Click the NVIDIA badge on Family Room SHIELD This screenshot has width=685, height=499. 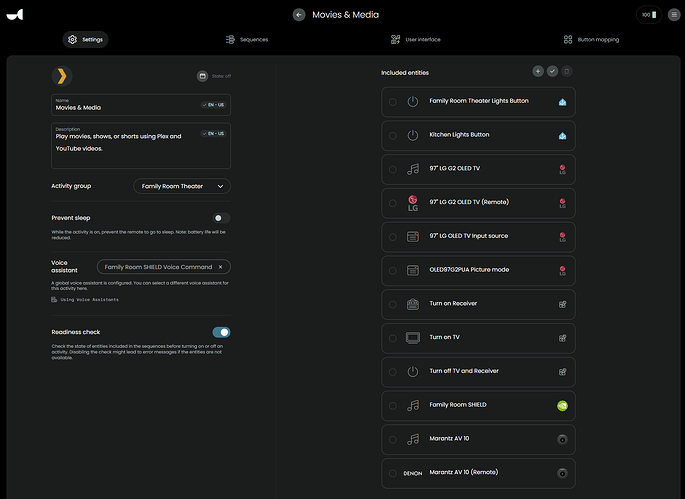click(x=563, y=406)
